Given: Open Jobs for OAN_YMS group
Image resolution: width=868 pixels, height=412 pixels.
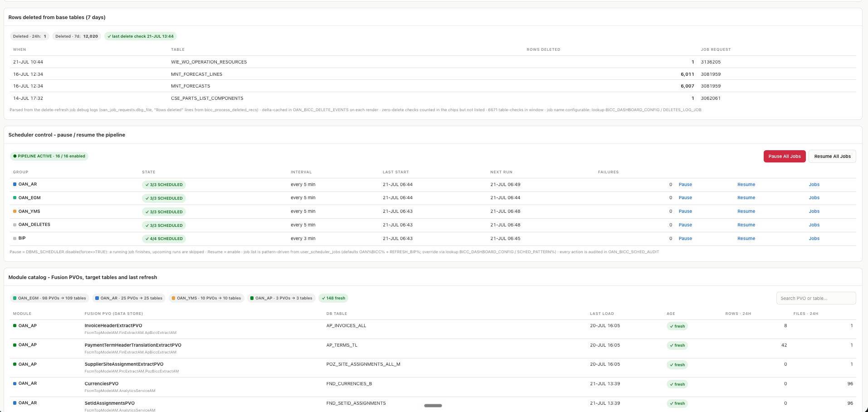Looking at the screenshot, I should (814, 211).
